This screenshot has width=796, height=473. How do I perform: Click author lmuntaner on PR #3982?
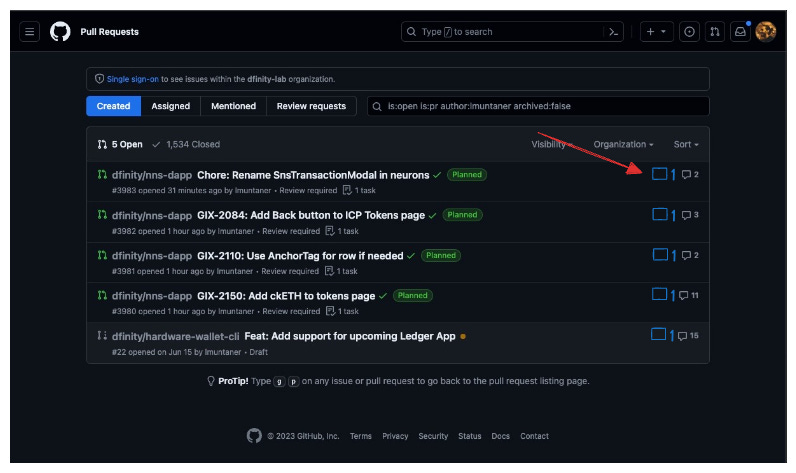[x=236, y=231]
